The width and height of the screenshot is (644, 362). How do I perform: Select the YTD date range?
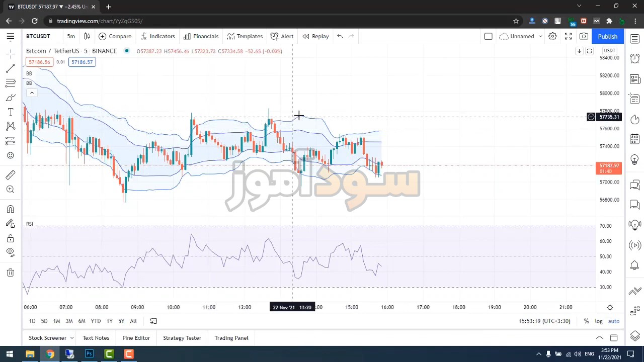pyautogui.click(x=96, y=321)
